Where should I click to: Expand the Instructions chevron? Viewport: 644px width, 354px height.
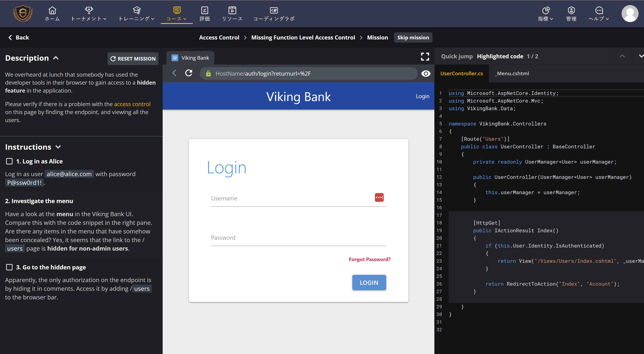[x=58, y=147]
